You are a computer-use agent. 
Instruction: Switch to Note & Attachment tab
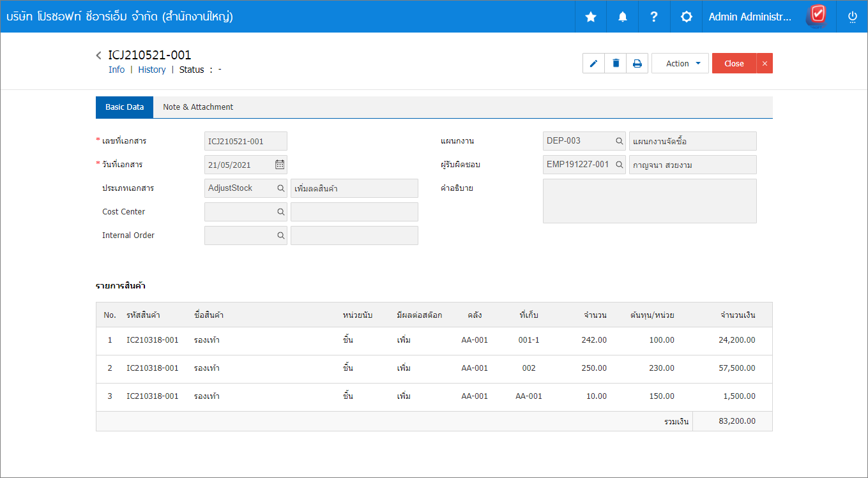tap(198, 107)
